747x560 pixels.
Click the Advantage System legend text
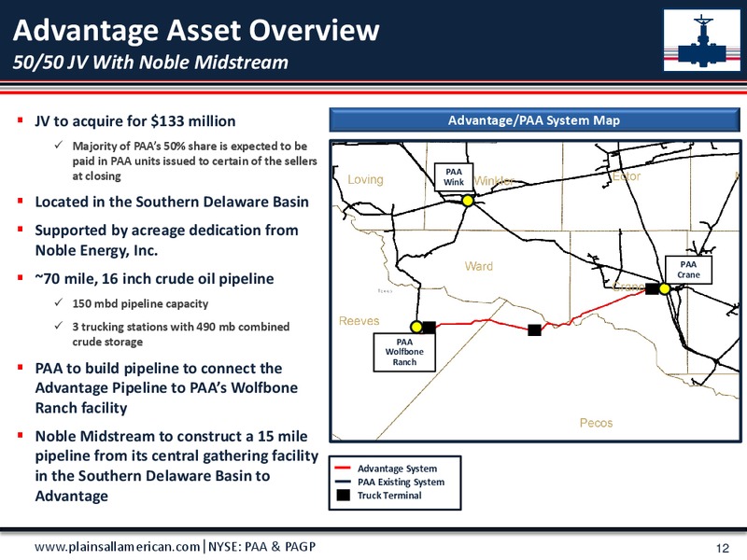(397, 469)
